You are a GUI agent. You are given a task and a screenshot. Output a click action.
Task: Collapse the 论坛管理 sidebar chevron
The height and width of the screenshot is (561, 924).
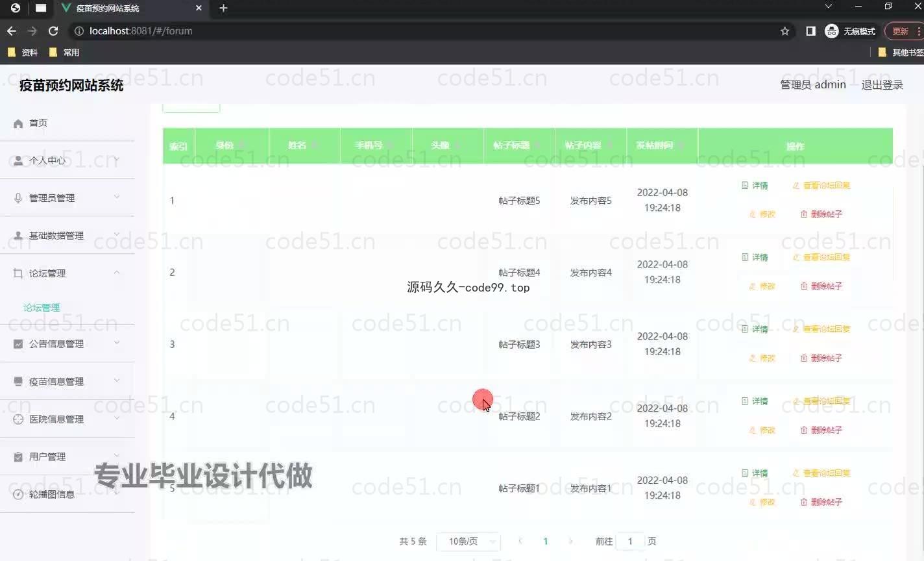(117, 273)
